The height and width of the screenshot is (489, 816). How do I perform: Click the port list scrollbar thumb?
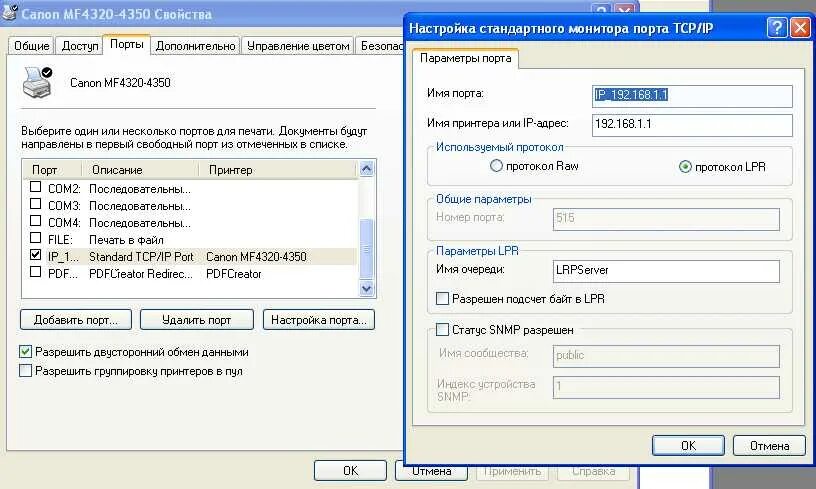[x=366, y=249]
